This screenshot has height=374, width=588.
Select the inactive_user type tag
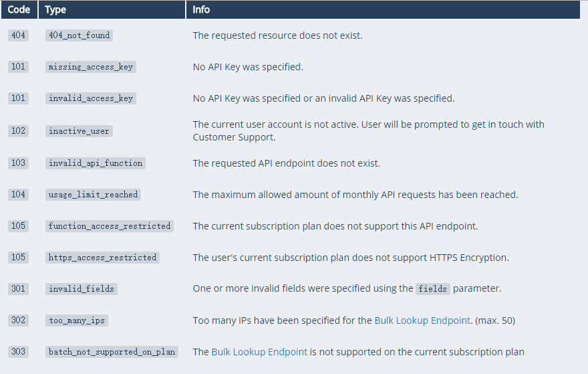tap(79, 131)
